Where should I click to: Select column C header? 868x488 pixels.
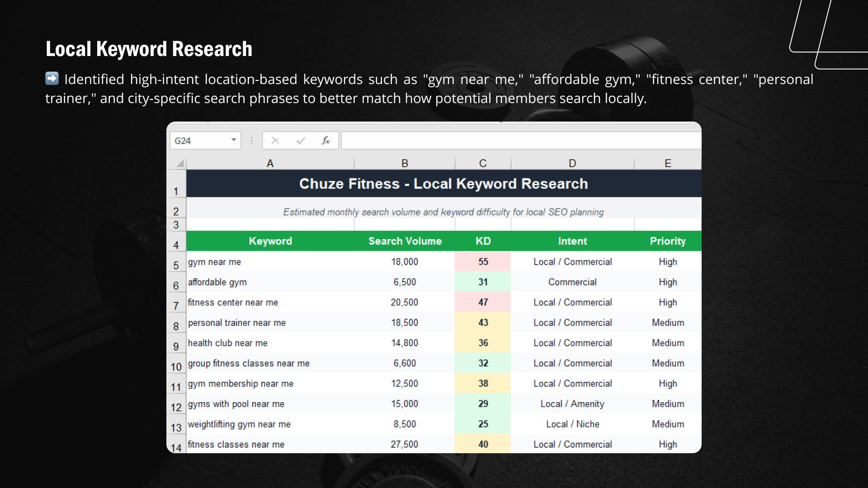(483, 163)
